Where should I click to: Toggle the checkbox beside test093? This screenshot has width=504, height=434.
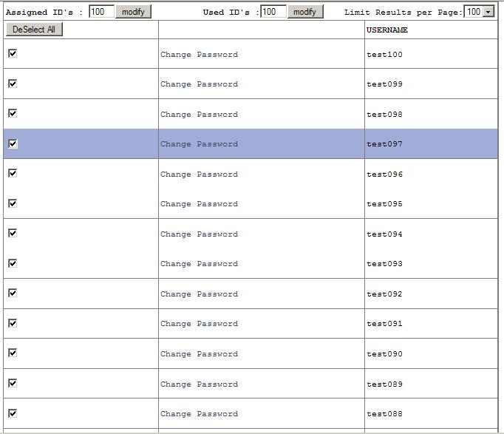click(13, 263)
